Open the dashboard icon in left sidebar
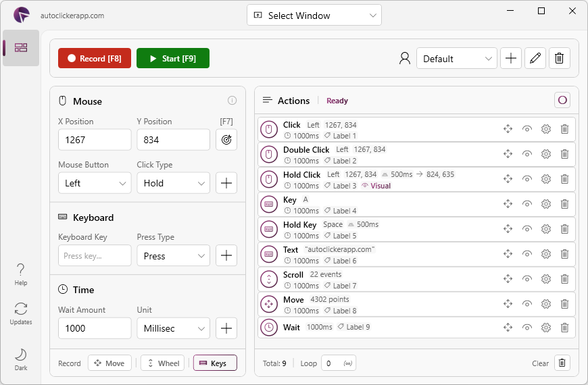The width and height of the screenshot is (588, 385). 21,47
